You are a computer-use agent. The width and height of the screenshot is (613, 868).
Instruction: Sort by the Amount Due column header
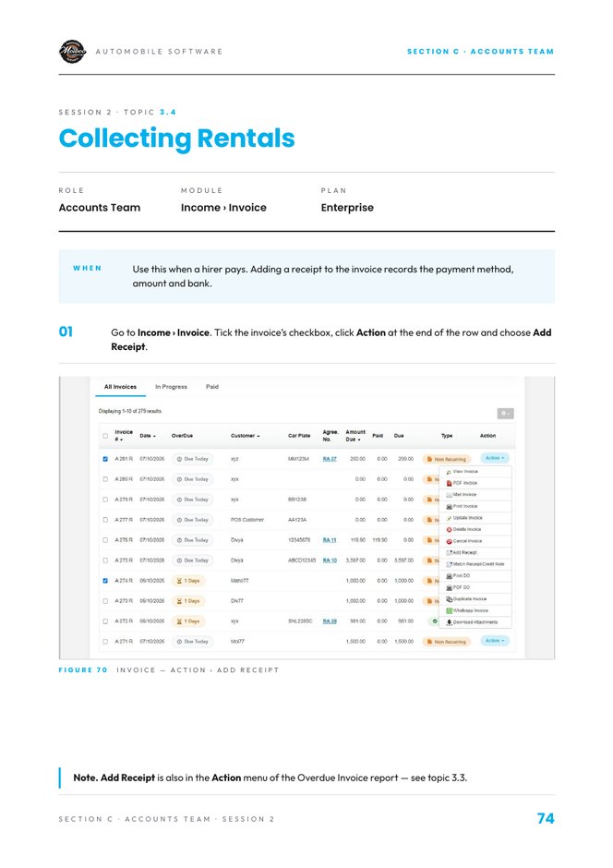pos(355,436)
